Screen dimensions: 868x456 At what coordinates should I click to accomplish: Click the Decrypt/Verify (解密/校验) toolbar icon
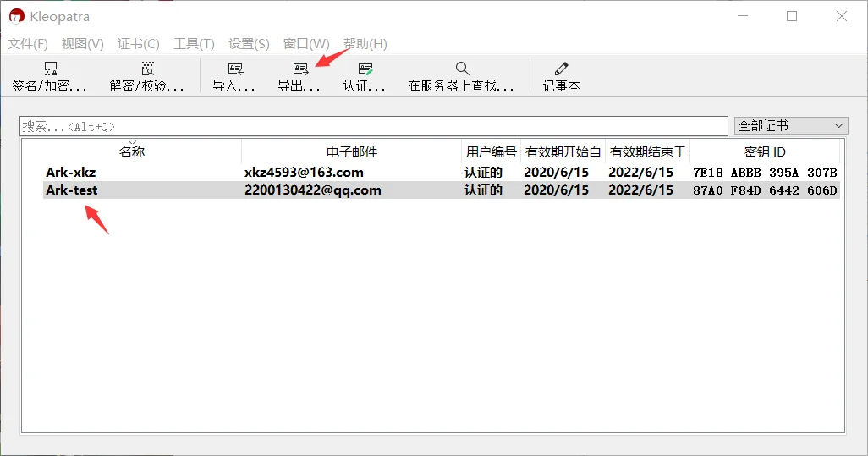click(x=147, y=69)
